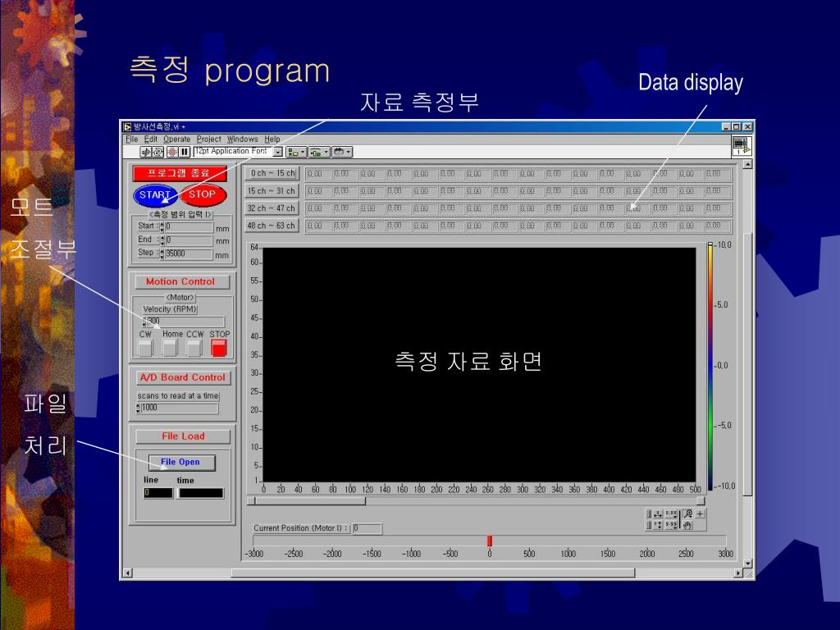
Task: Click the Pause toolbar icon
Action: coord(184,152)
